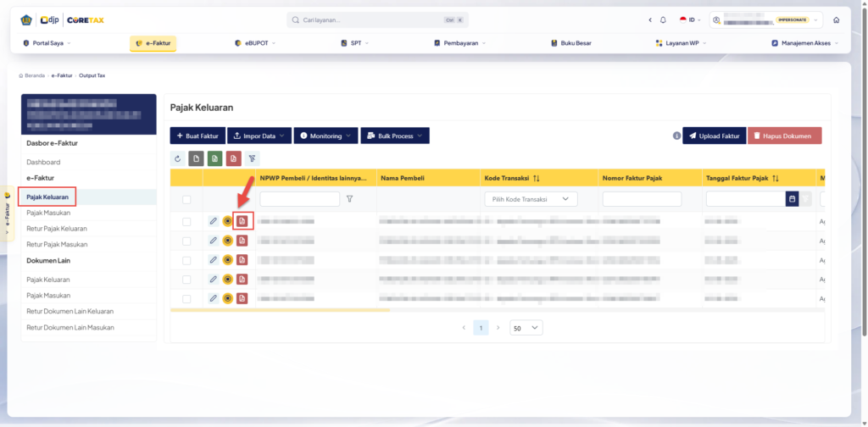
Task: Click the Upload Faktur button
Action: pyautogui.click(x=714, y=136)
